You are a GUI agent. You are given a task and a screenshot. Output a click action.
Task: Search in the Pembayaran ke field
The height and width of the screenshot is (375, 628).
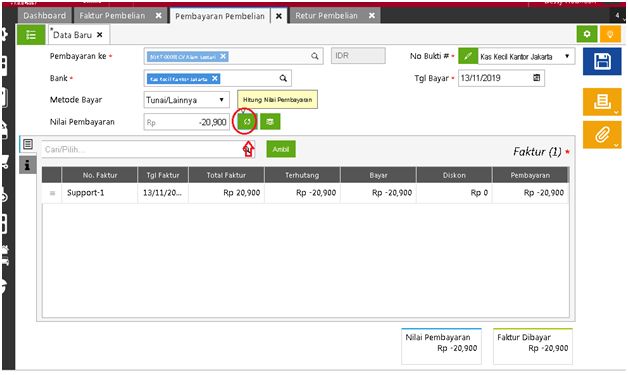coord(315,56)
